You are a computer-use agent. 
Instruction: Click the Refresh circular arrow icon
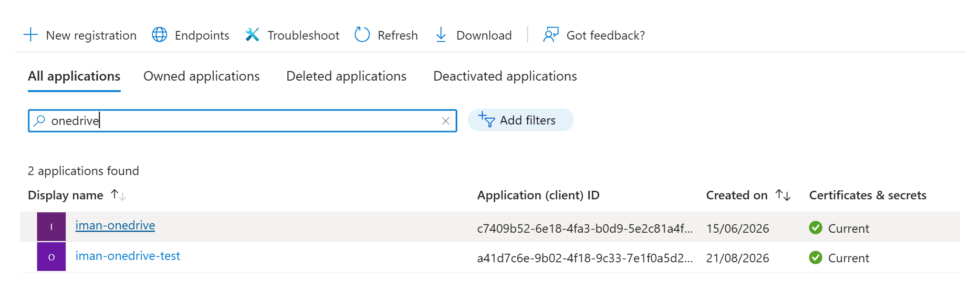[x=362, y=35]
